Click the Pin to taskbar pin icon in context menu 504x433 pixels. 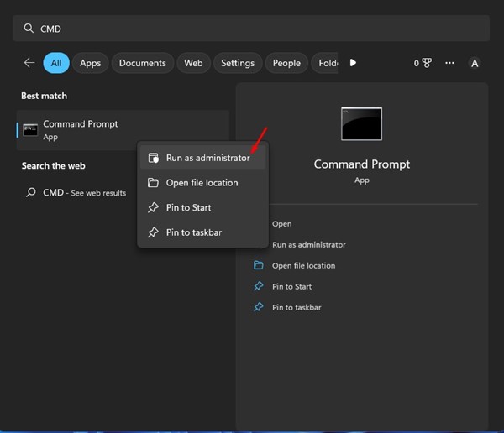[153, 232]
